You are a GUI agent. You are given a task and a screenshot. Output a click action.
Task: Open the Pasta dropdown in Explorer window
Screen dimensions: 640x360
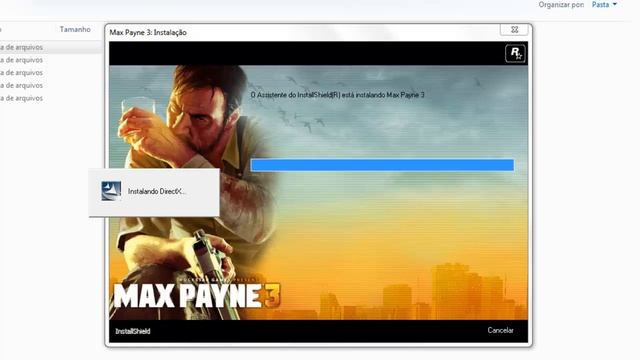tap(604, 5)
